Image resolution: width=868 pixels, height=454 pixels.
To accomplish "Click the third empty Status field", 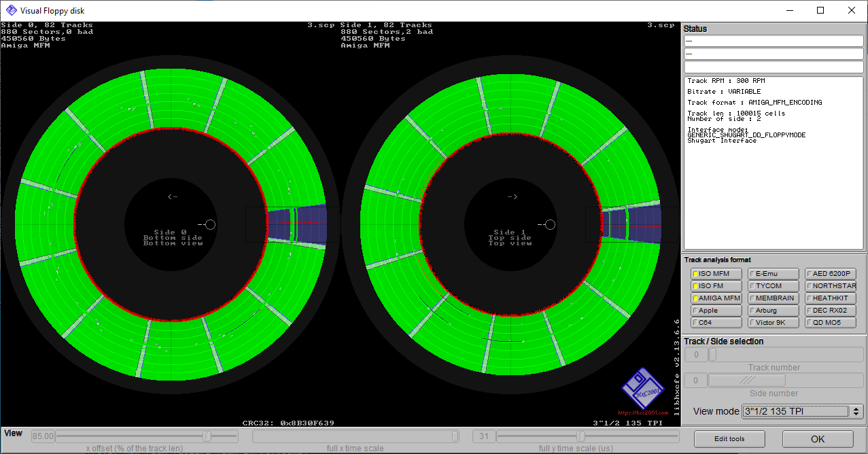I will pyautogui.click(x=773, y=67).
